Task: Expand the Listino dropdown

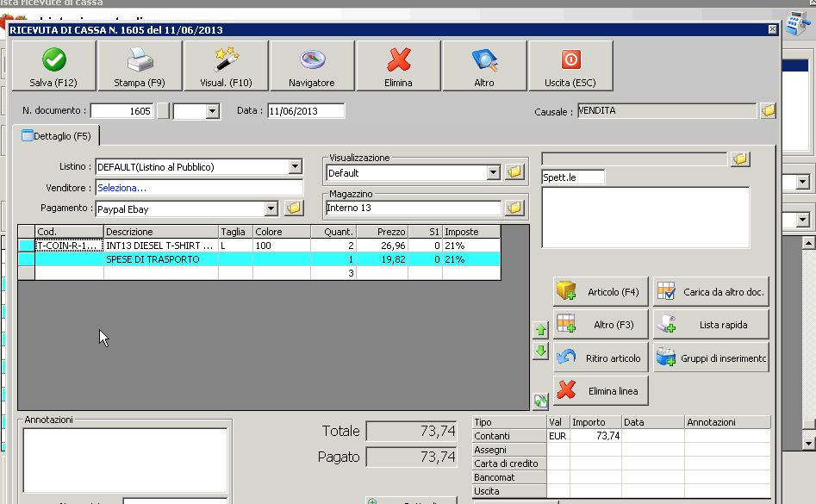Action: (296, 166)
